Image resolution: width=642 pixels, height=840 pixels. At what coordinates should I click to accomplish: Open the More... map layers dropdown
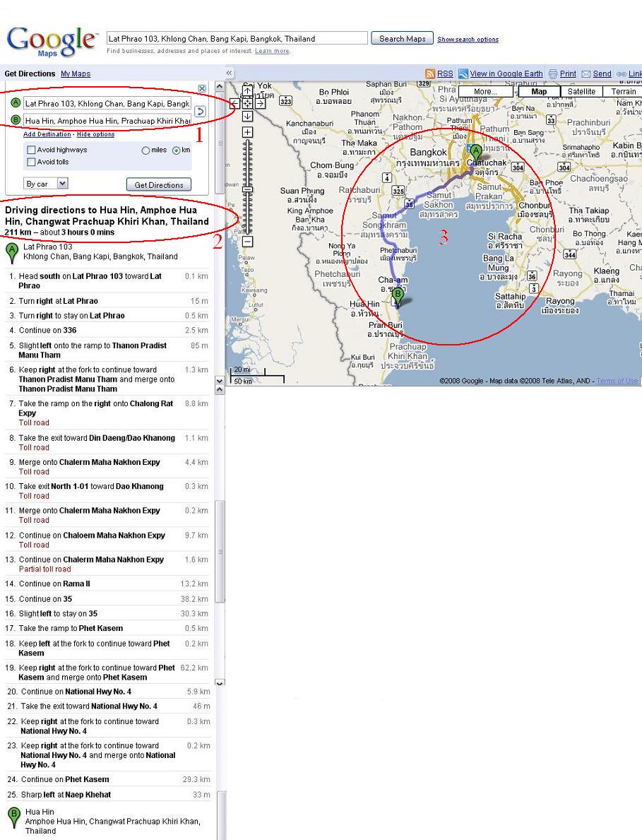(486, 92)
